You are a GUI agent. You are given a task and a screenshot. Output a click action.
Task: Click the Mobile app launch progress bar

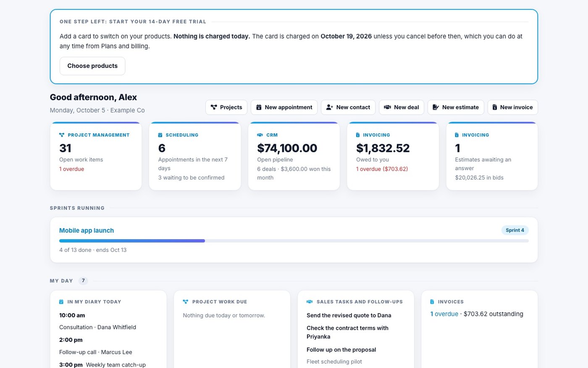pos(294,241)
